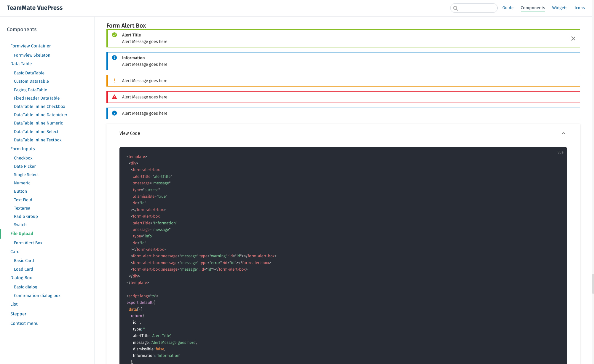Click the green success checkmark icon
This screenshot has width=594, height=364.
coord(114,35)
